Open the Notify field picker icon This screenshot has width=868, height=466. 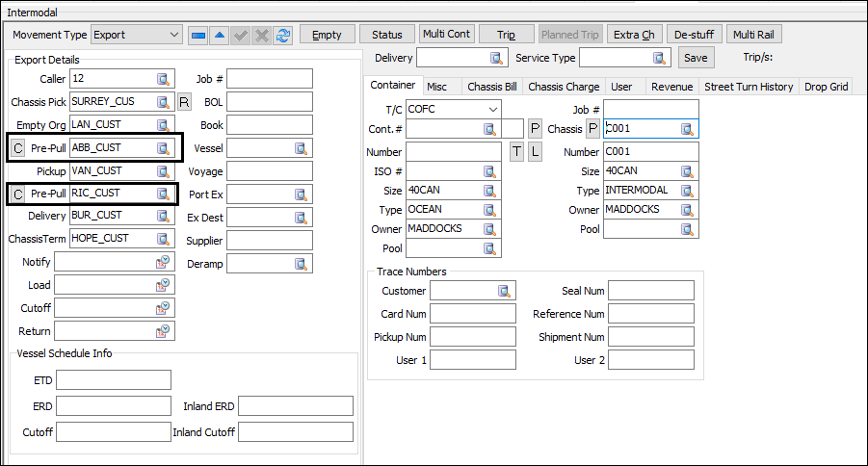pyautogui.click(x=164, y=262)
